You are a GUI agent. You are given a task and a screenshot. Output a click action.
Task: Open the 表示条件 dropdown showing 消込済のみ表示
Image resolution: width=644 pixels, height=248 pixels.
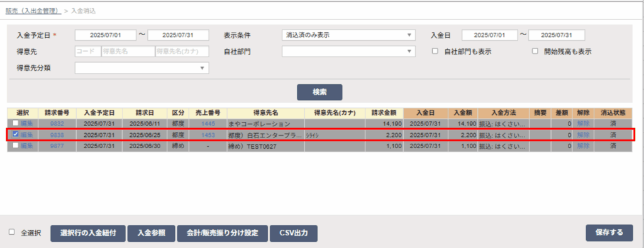[x=348, y=35]
